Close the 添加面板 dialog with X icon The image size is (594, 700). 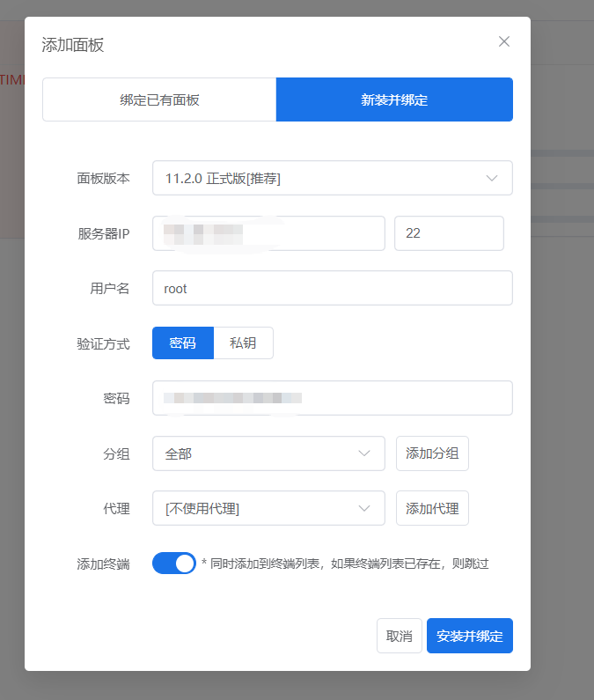click(x=504, y=41)
